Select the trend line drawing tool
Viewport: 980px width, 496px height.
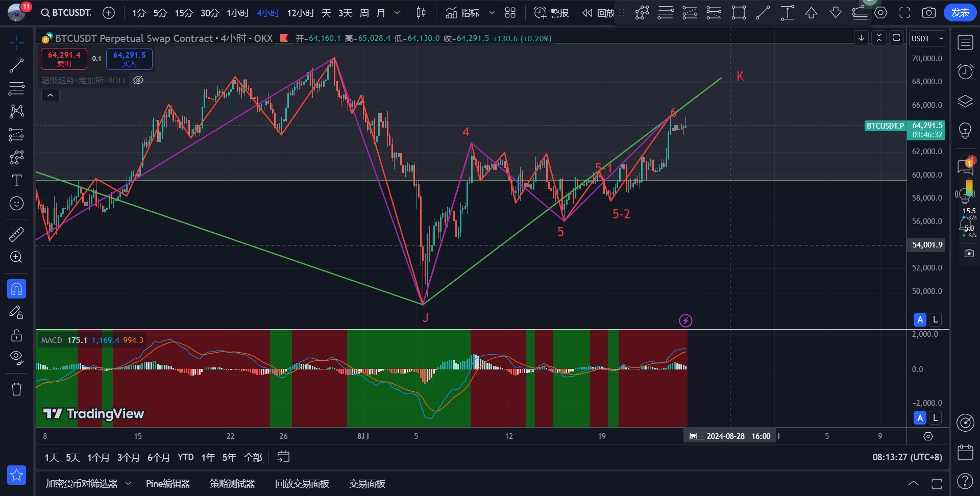(17, 65)
